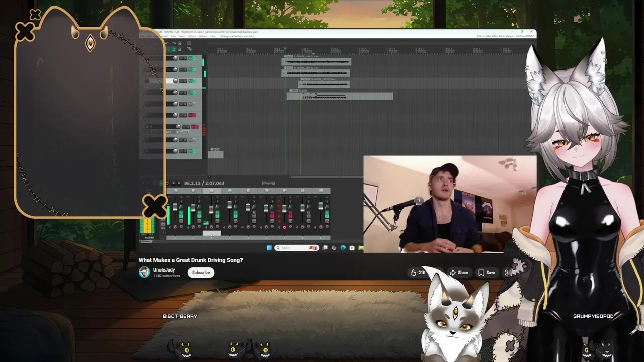Click the play cursor marker on ruler

tap(285, 50)
